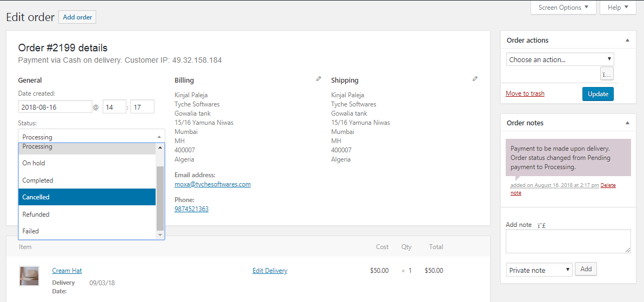
Task: Choose Completed from status list
Action: (87, 180)
